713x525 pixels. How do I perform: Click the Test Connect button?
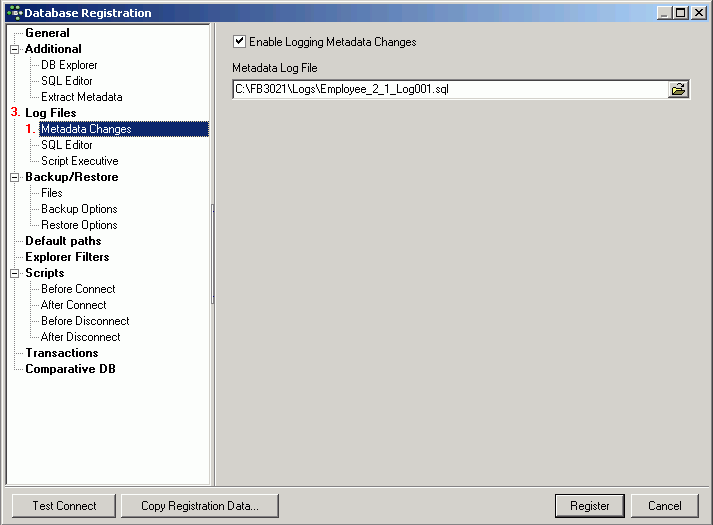coord(64,506)
